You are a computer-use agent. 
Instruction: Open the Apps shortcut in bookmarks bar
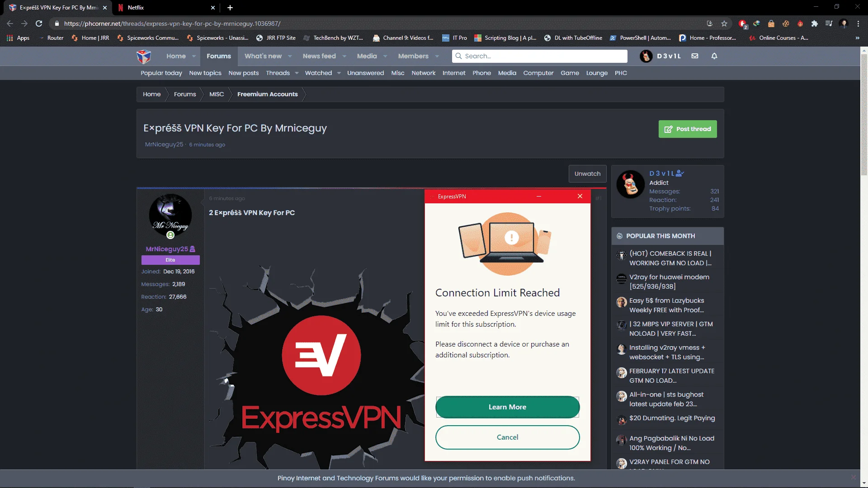18,38
